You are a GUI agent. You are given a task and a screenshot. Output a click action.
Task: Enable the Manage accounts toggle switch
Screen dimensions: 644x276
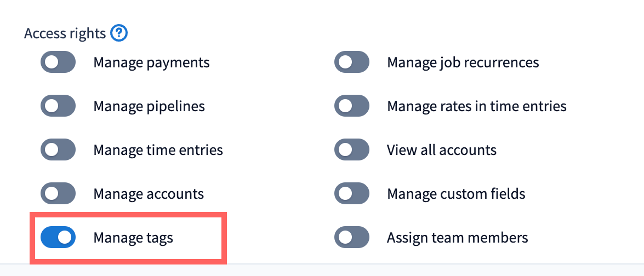[x=58, y=194]
